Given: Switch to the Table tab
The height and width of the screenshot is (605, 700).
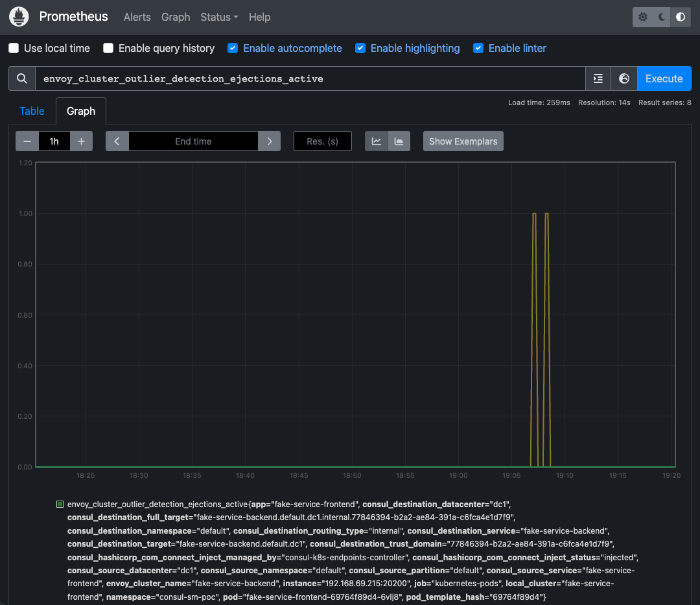Looking at the screenshot, I should click(31, 111).
